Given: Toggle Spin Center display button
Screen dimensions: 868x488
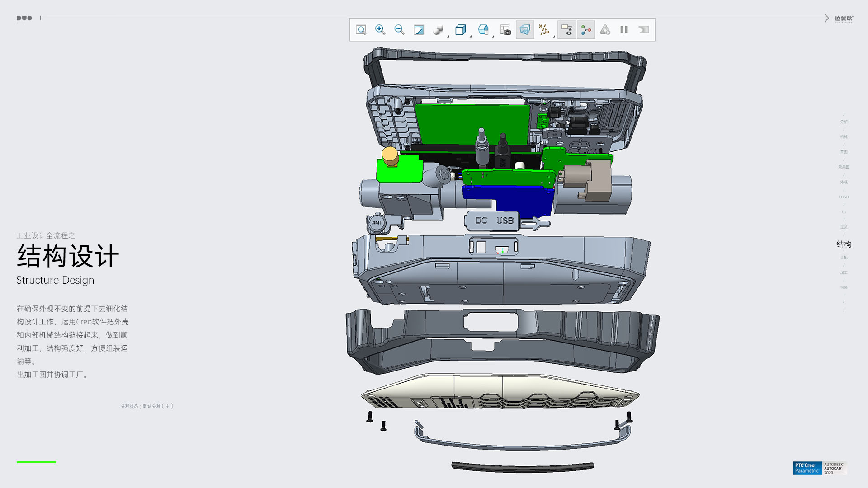Looking at the screenshot, I should (x=586, y=30).
